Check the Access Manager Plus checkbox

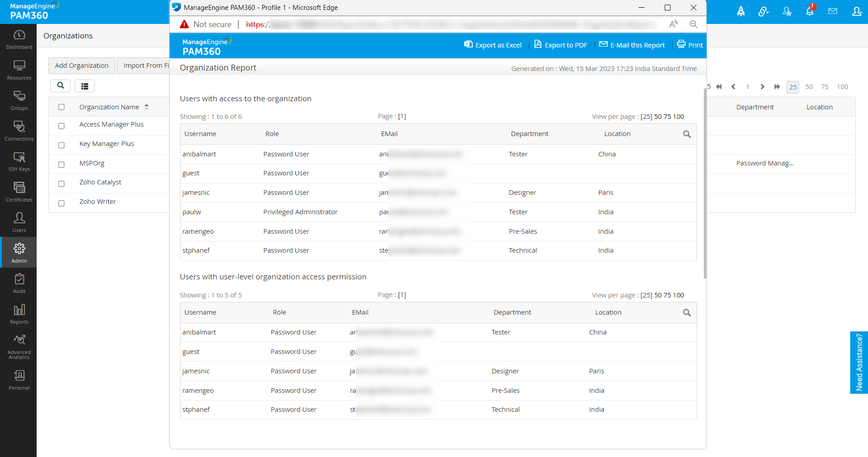pos(62,126)
